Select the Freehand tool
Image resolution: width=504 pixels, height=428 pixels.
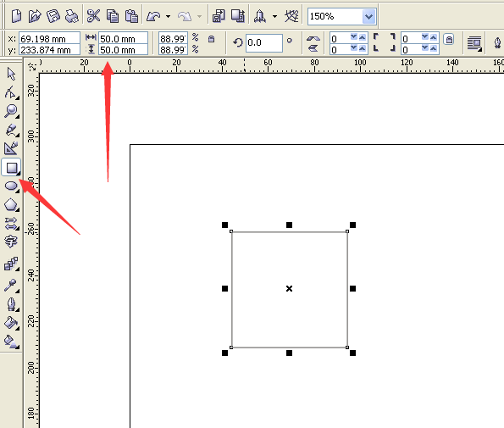point(11,130)
